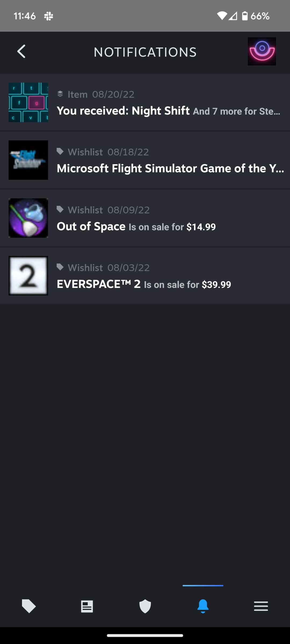
Task: Collapse this screen with the back chevron
Action: click(x=21, y=52)
